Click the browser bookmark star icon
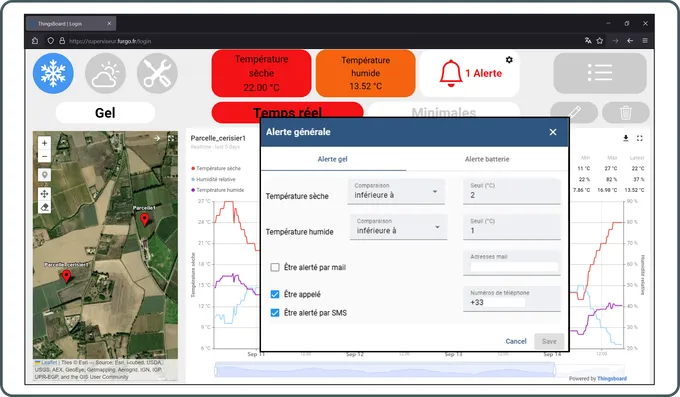The width and height of the screenshot is (680, 397). [x=600, y=41]
